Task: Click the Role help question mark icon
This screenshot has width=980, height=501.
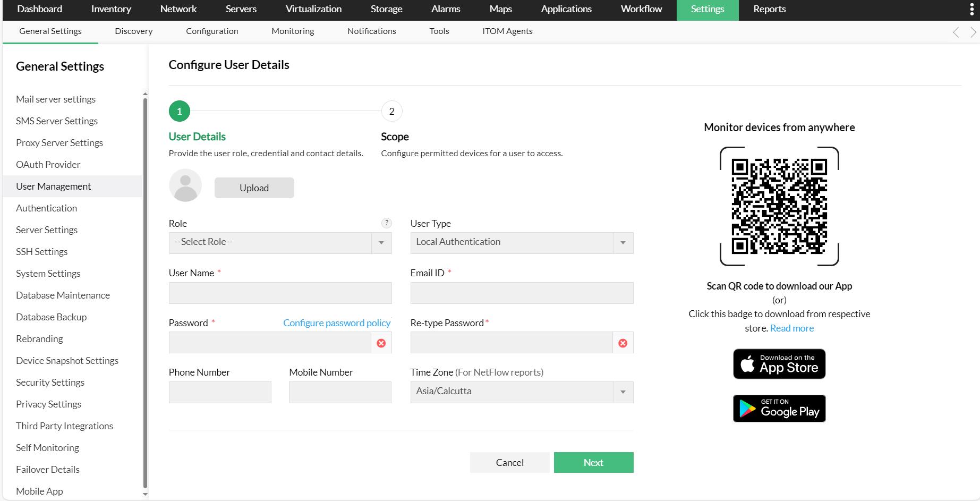Action: (x=387, y=223)
